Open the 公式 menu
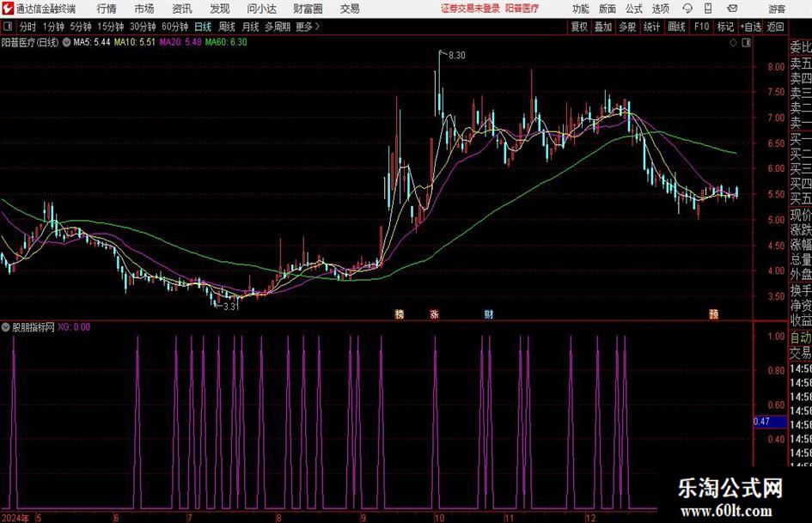The width and height of the screenshot is (812, 523). click(633, 9)
